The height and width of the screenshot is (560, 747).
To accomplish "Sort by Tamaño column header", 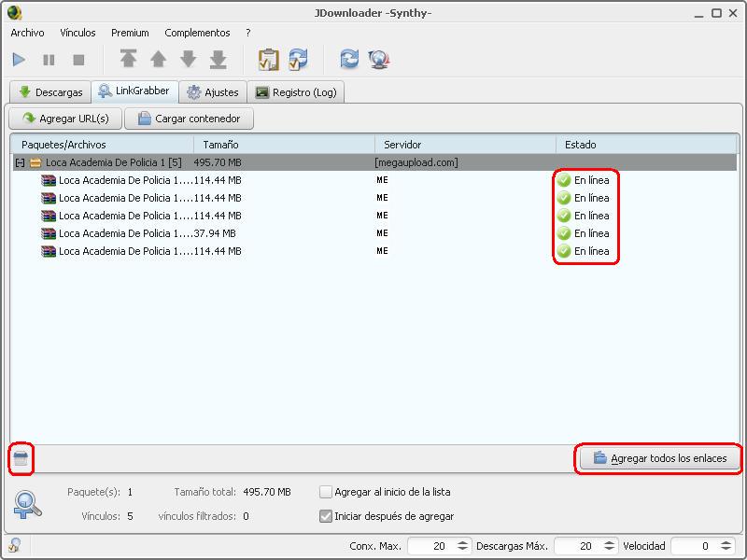I will [285, 145].
